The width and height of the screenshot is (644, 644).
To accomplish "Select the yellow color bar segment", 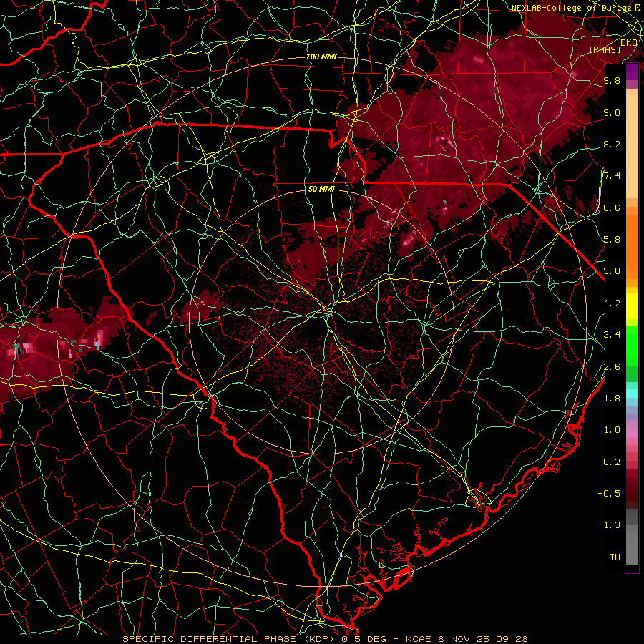I will [x=632, y=306].
